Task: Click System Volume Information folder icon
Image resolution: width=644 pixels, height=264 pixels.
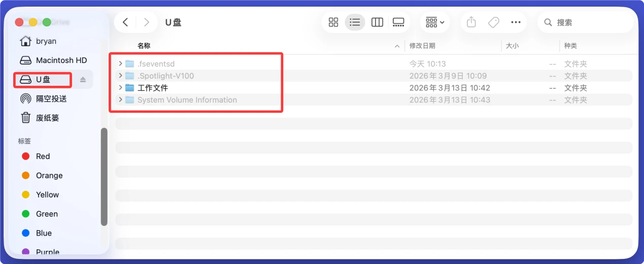Action: (x=129, y=100)
